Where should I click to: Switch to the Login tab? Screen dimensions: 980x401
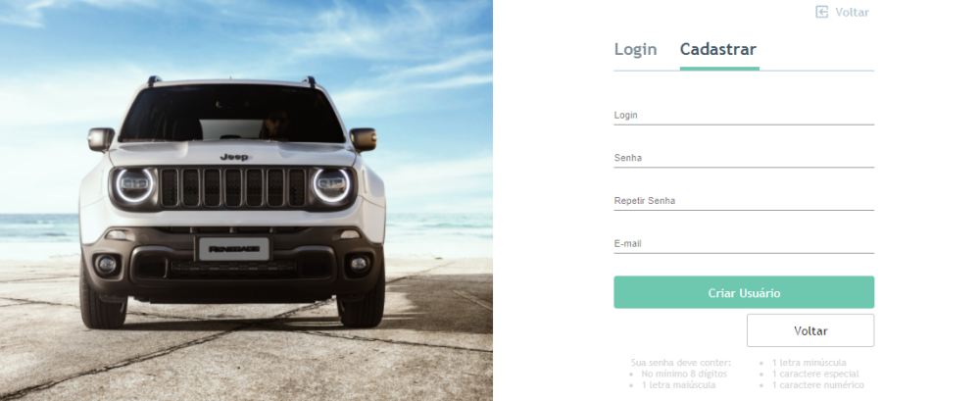pos(636,49)
